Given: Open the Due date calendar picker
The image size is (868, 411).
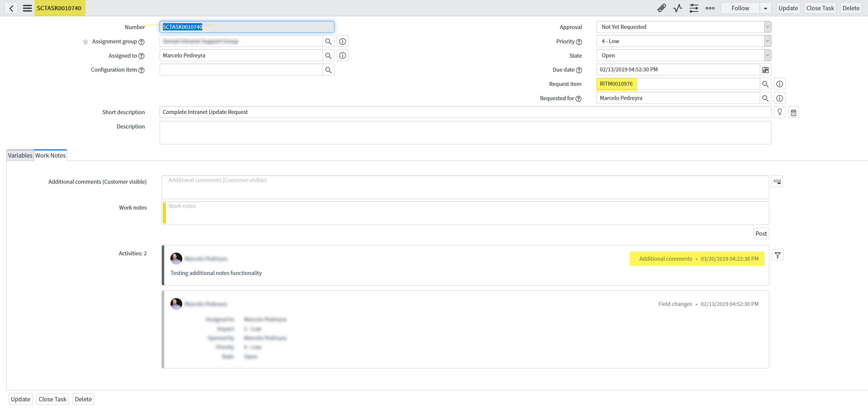Looking at the screenshot, I should pyautogui.click(x=766, y=69).
